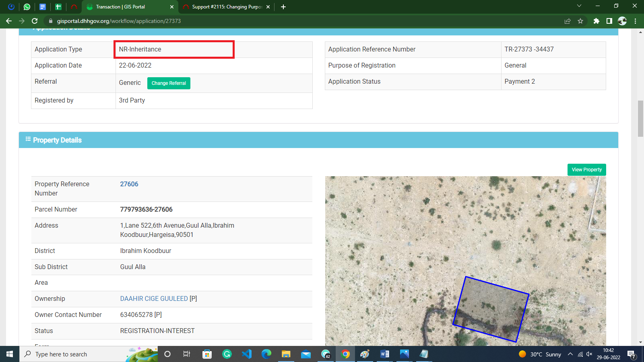Click the Property Details section header

(318, 140)
